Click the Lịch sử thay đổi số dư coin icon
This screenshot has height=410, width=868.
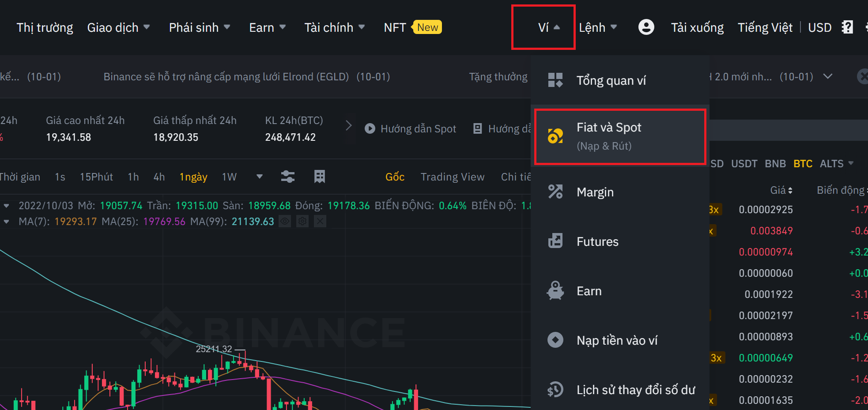[x=555, y=389]
